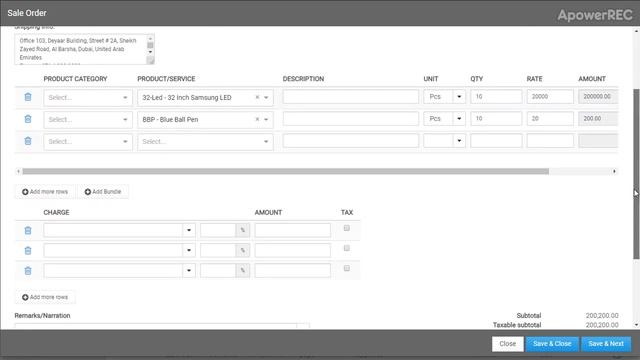
Task: Click right arrow of horizontal scrollbar
Action: [x=614, y=171]
